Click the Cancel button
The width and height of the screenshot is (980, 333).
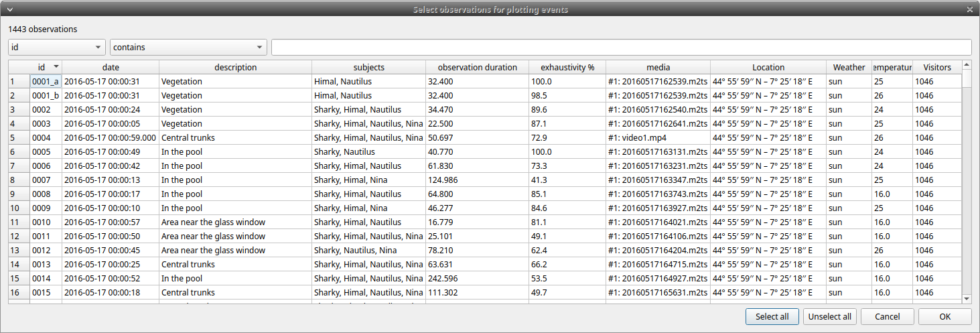pyautogui.click(x=887, y=317)
